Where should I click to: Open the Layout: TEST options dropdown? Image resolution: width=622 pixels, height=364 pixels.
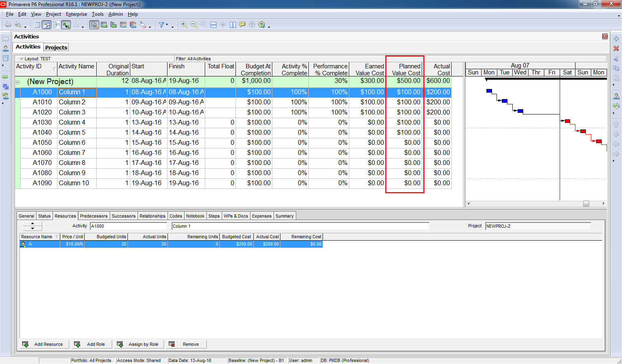pyautogui.click(x=21, y=59)
